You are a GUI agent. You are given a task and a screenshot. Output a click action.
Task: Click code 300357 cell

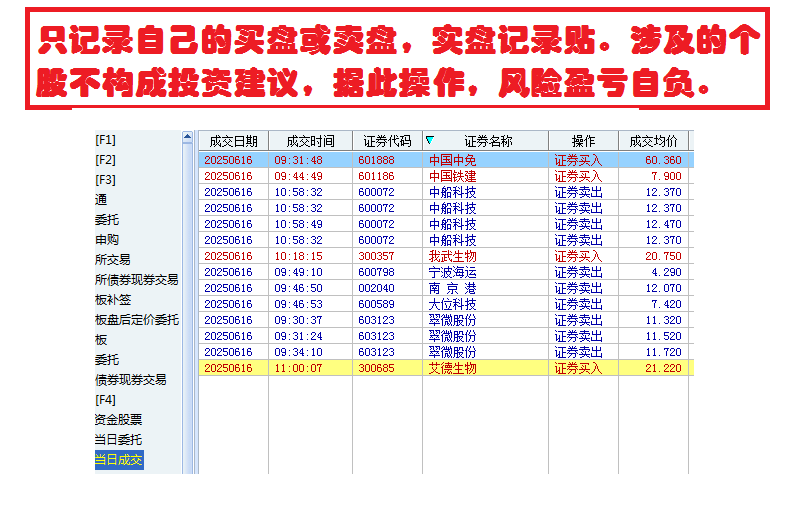(x=376, y=256)
